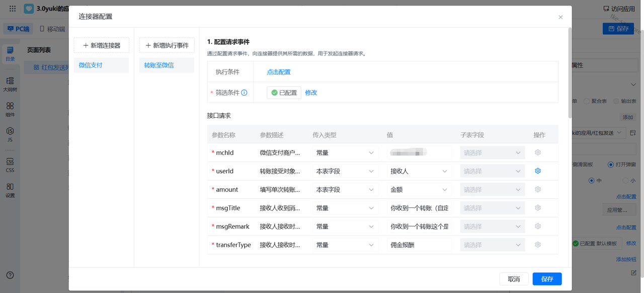
Task: Click the 佣金报酬 value input field
Action: tap(419, 245)
